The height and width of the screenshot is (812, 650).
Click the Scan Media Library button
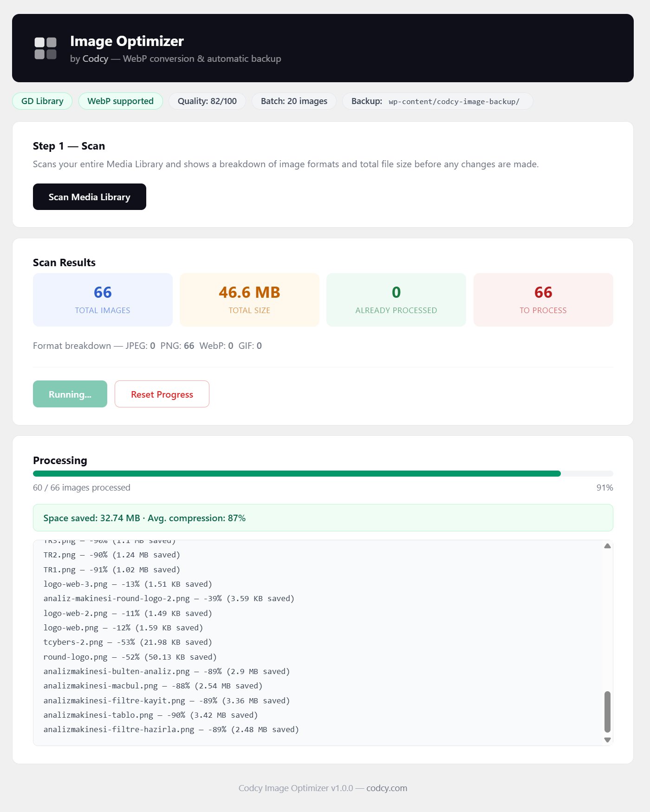pyautogui.click(x=89, y=197)
